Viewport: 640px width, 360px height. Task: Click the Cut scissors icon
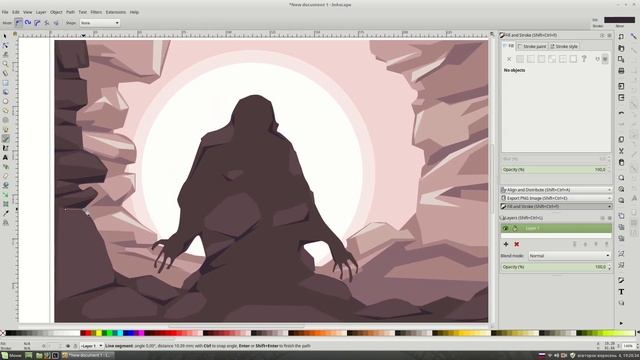621,151
